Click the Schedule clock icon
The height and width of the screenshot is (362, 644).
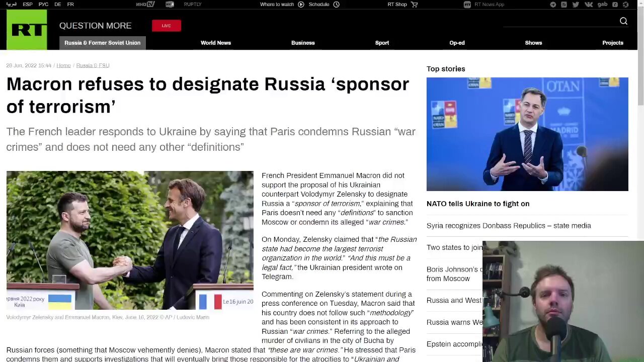pyautogui.click(x=337, y=5)
